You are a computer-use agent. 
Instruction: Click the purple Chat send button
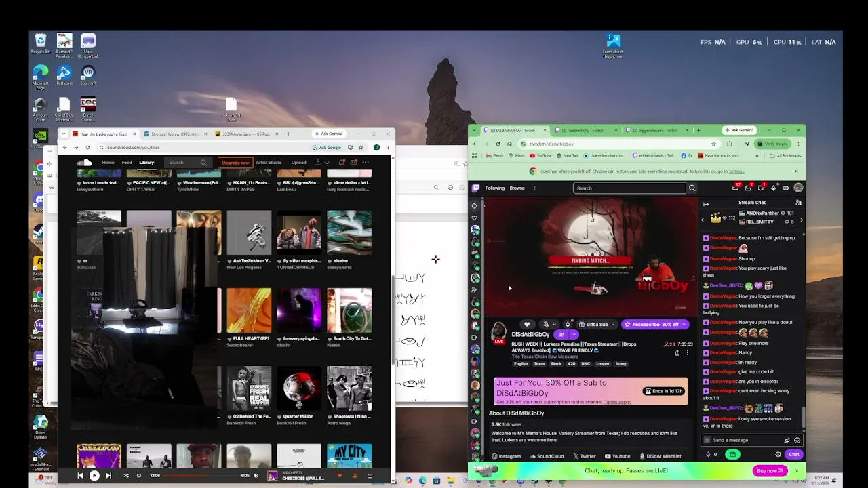click(794, 454)
